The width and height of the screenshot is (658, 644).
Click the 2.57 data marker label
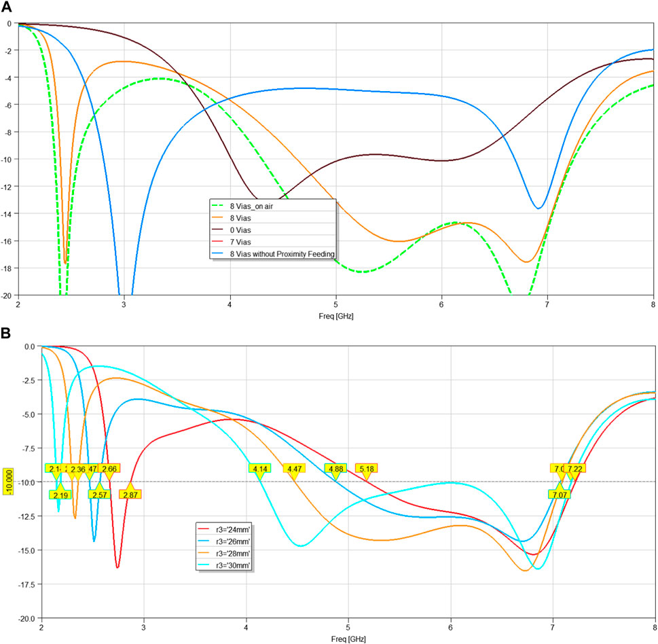tap(99, 495)
